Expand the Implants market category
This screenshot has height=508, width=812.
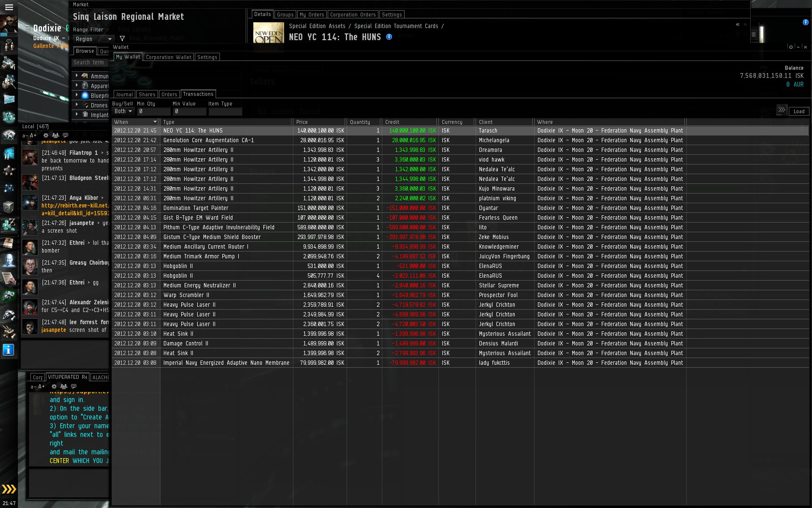[x=77, y=114]
